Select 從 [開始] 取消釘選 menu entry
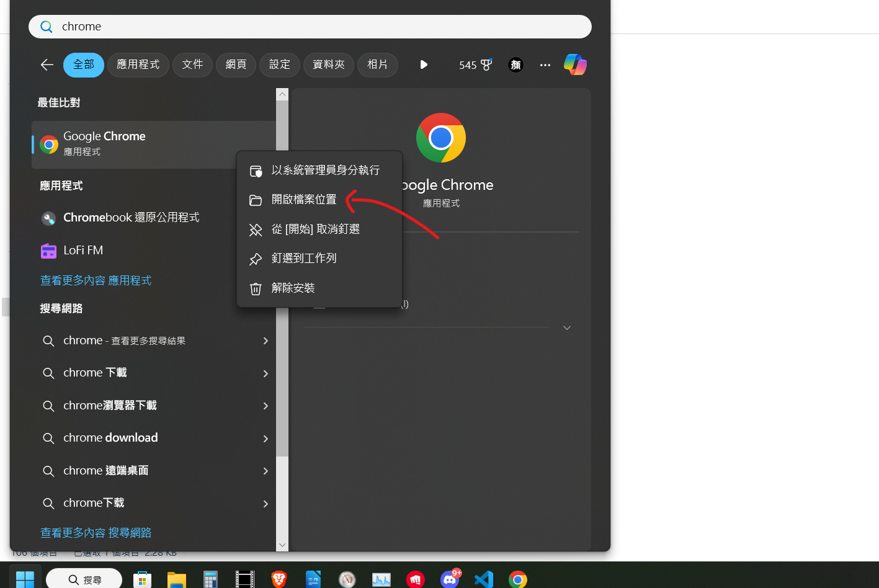This screenshot has width=879, height=588. coord(319,229)
